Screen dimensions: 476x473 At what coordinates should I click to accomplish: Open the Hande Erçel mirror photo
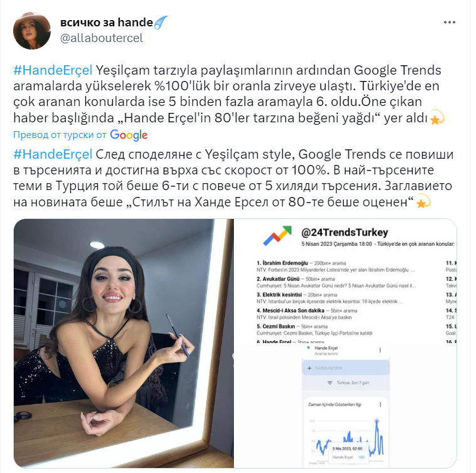(x=124, y=343)
